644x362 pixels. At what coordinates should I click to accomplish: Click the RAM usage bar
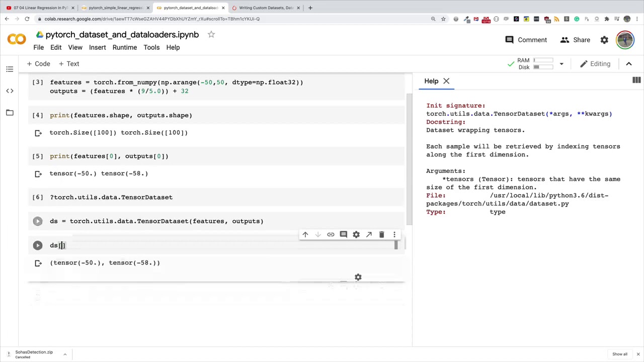[543, 60]
